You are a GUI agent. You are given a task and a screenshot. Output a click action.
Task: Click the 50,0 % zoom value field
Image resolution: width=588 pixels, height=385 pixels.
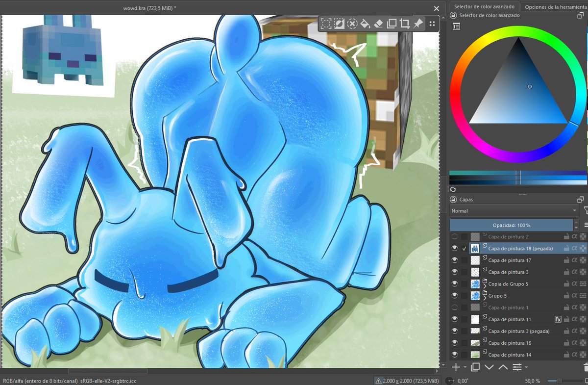click(532, 381)
